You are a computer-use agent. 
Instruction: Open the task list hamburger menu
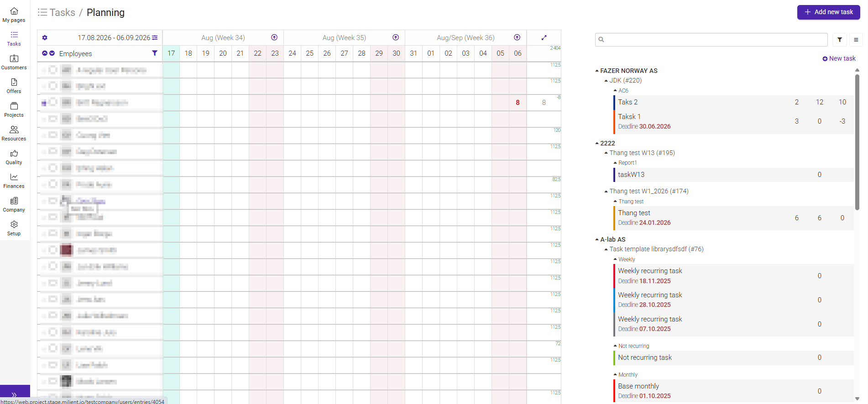[x=856, y=40]
